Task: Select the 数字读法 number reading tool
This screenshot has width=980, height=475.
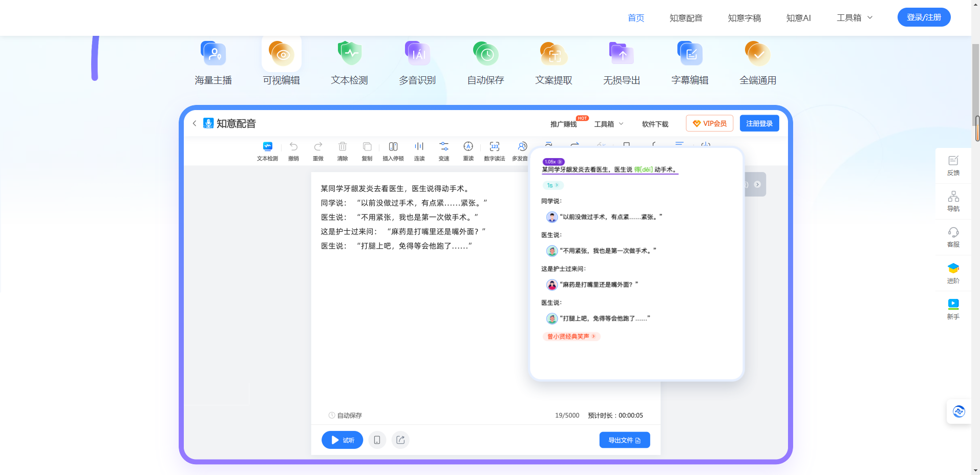Action: (x=494, y=151)
